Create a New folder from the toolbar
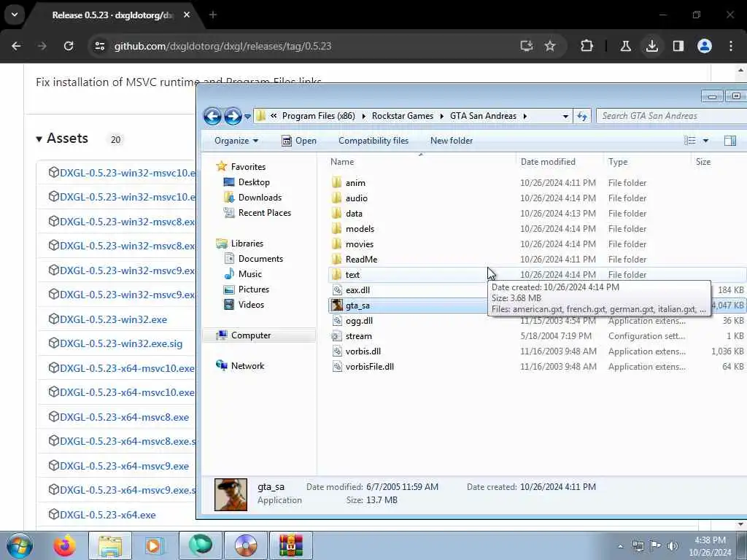The height and width of the screenshot is (560, 747). (x=452, y=141)
